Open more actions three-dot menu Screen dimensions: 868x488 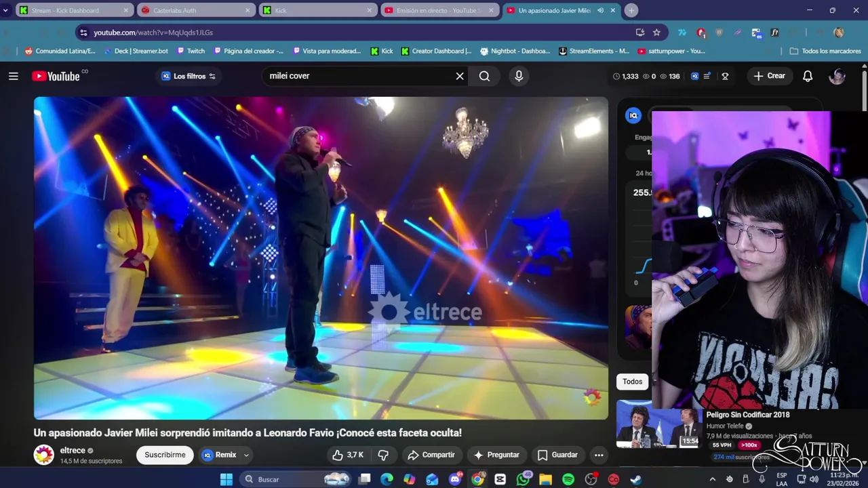[x=598, y=455]
